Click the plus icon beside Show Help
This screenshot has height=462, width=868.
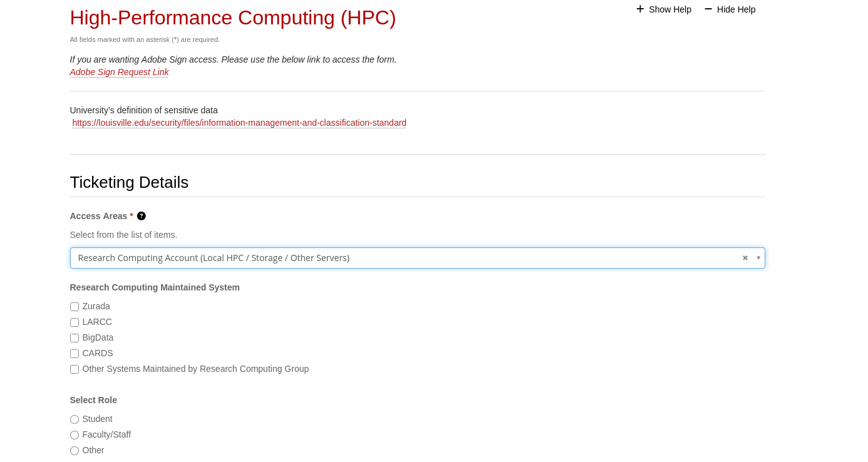[640, 9]
